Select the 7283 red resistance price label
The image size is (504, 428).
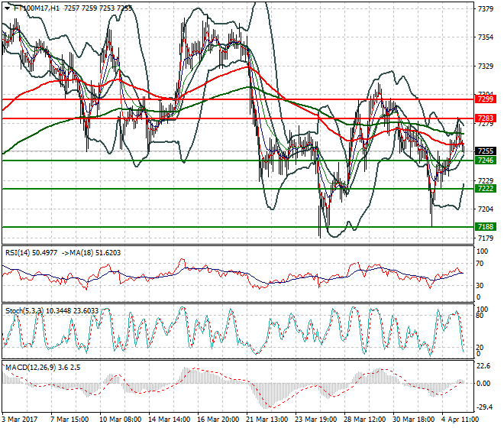coord(486,118)
